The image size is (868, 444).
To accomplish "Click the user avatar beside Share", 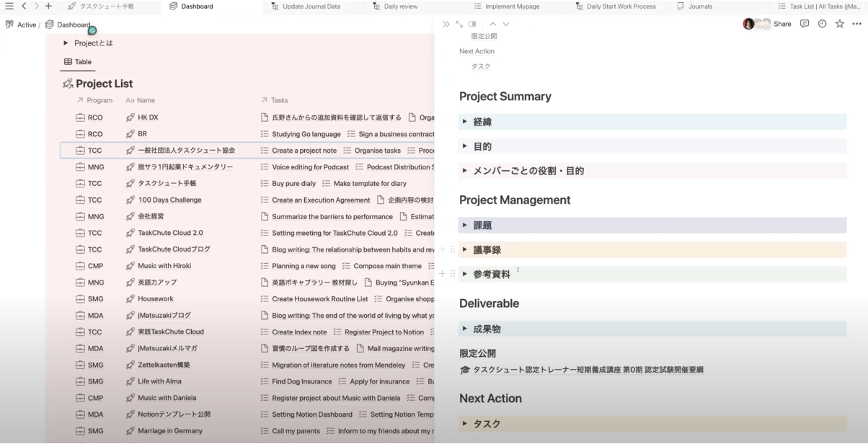I will click(x=748, y=24).
